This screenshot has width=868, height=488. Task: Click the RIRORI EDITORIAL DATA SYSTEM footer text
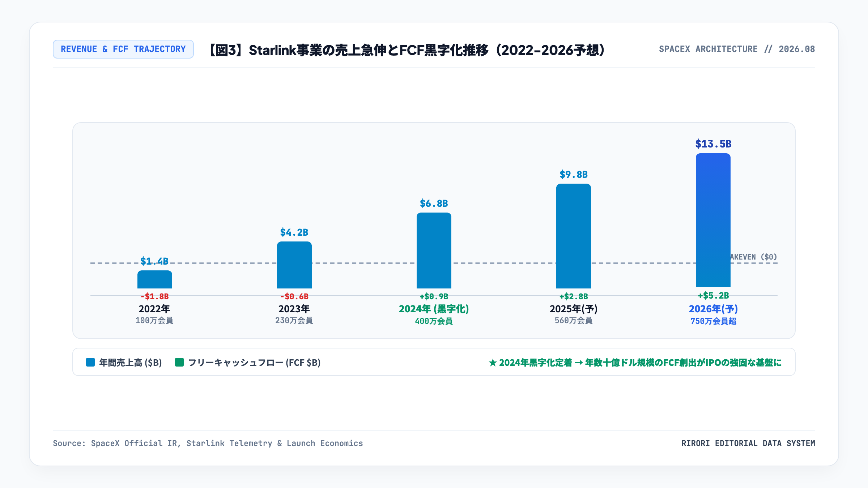click(x=748, y=444)
